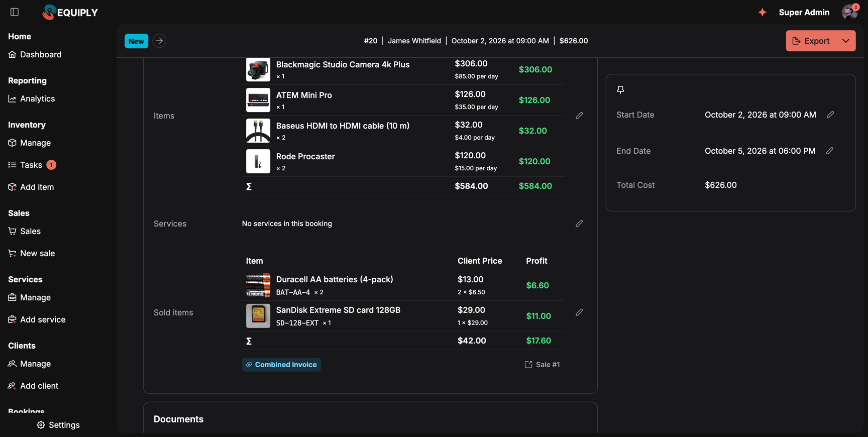Select Add service in sidebar
868x437 pixels.
pos(37,319)
